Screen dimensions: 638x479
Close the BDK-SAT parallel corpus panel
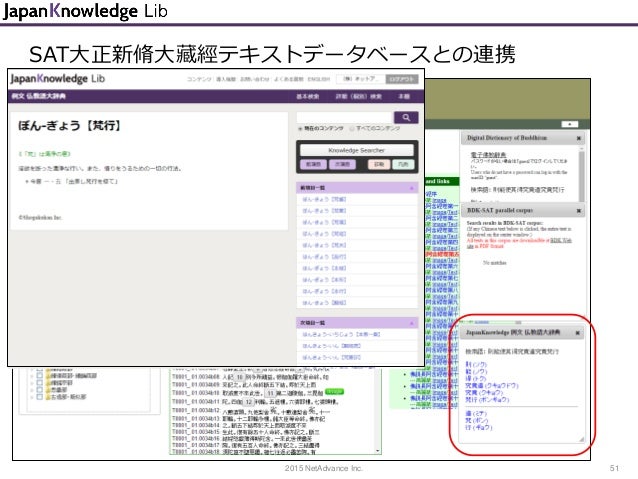click(x=579, y=211)
